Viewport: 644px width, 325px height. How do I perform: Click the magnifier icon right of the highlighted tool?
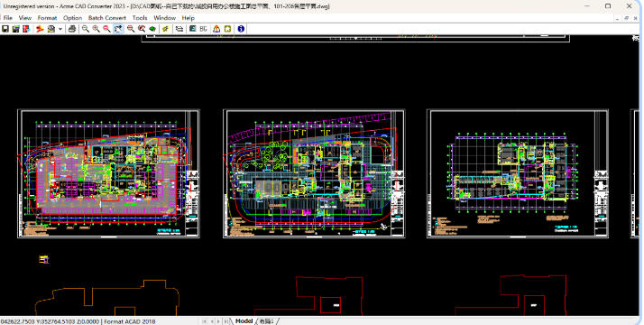click(x=131, y=29)
